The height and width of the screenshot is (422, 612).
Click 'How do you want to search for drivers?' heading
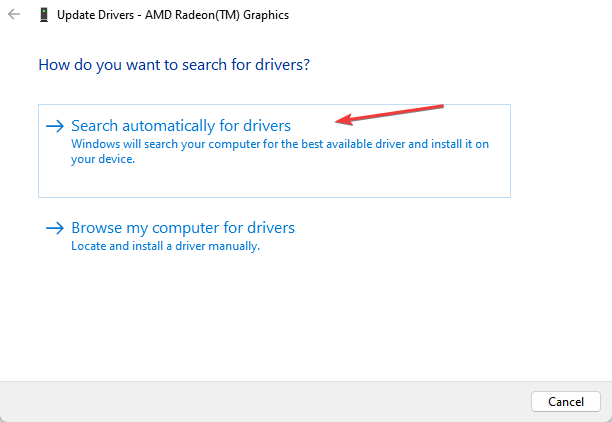[174, 65]
